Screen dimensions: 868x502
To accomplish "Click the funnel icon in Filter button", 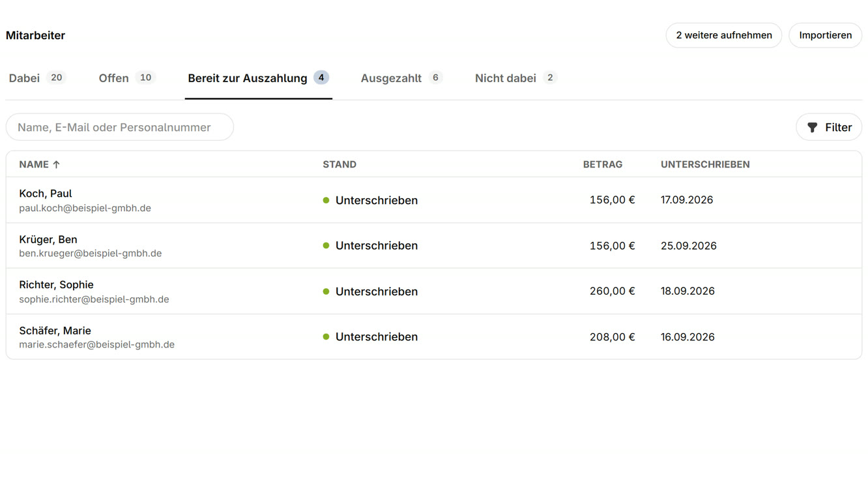I will coord(812,127).
